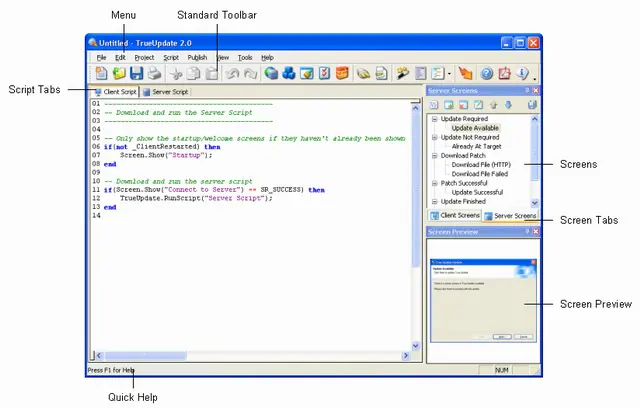The image size is (640, 408).
Task: Click the Save (floppy disk) toolbar icon
Action: pos(136,74)
